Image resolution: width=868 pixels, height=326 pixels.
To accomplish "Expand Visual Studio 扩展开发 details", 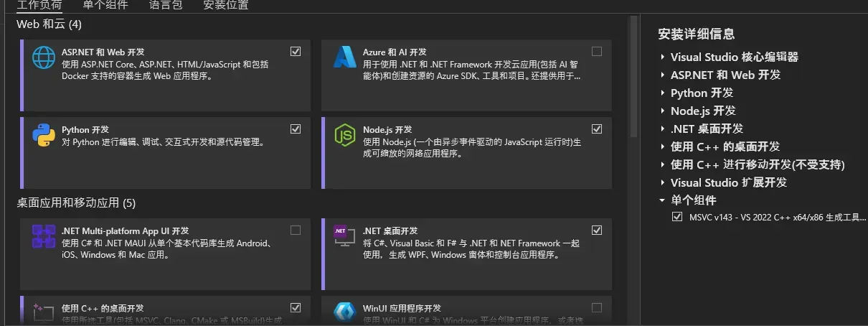I will click(x=663, y=182).
